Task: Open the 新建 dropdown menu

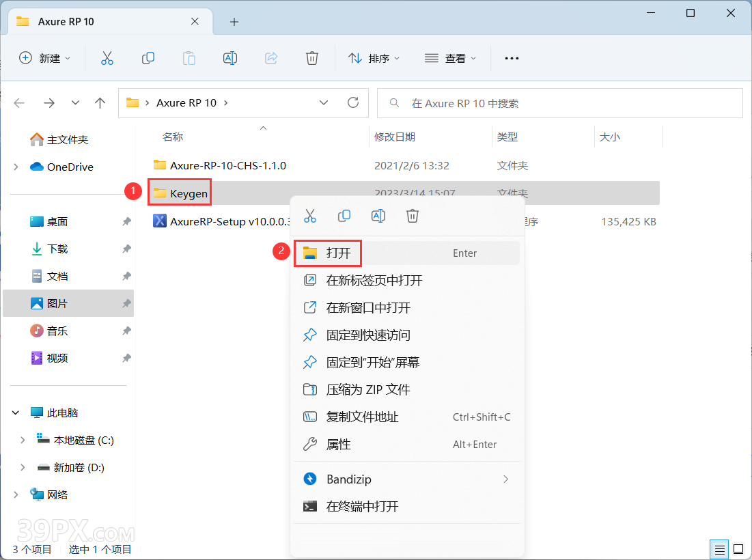Action: coord(44,59)
